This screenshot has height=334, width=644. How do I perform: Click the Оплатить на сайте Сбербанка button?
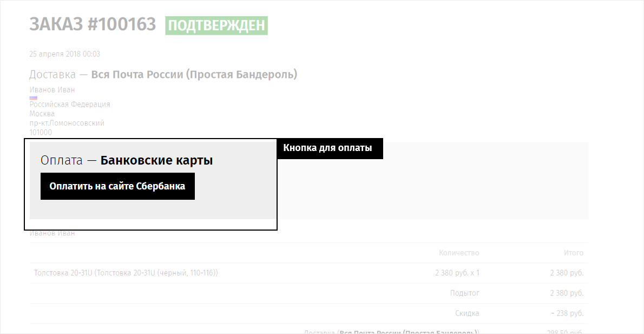tap(117, 186)
